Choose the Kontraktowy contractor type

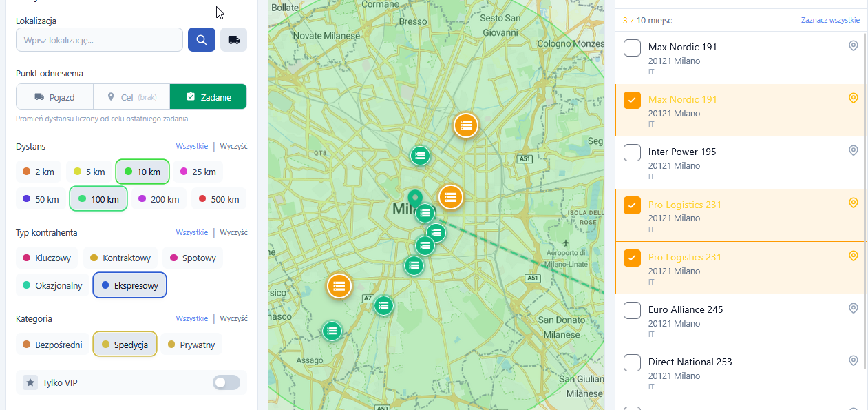[x=120, y=258]
